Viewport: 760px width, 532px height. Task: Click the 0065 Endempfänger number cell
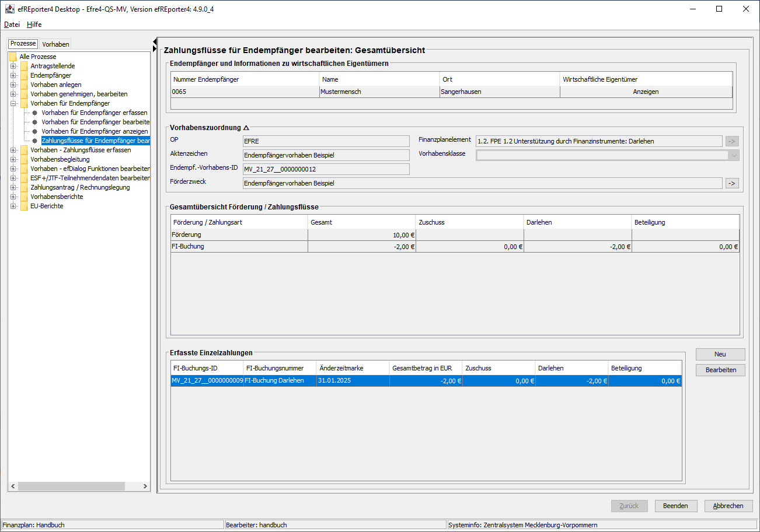pos(245,92)
